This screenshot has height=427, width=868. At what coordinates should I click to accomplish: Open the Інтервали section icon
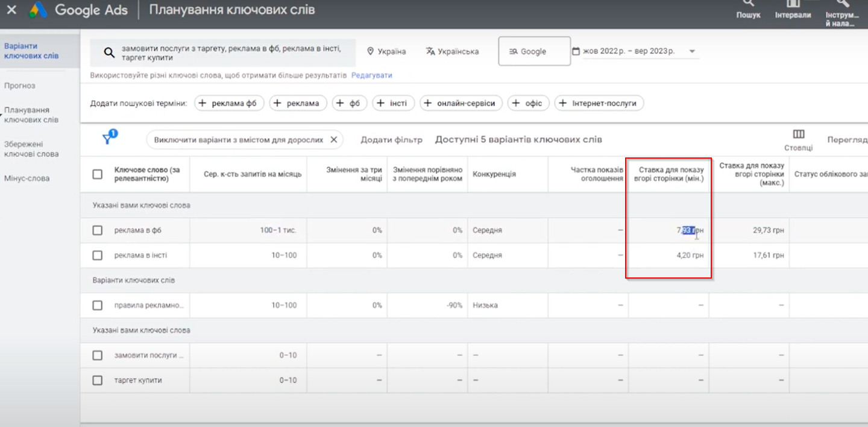(793, 10)
